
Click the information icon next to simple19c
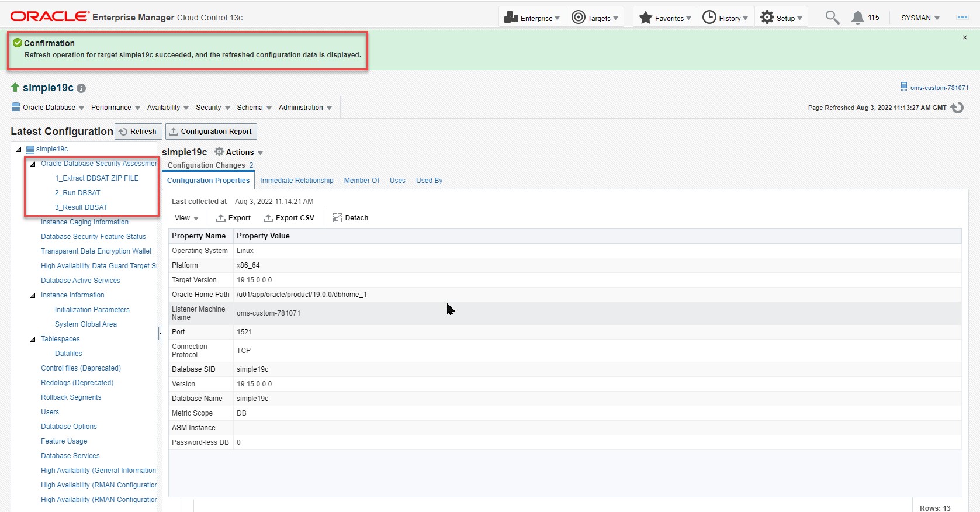click(81, 88)
